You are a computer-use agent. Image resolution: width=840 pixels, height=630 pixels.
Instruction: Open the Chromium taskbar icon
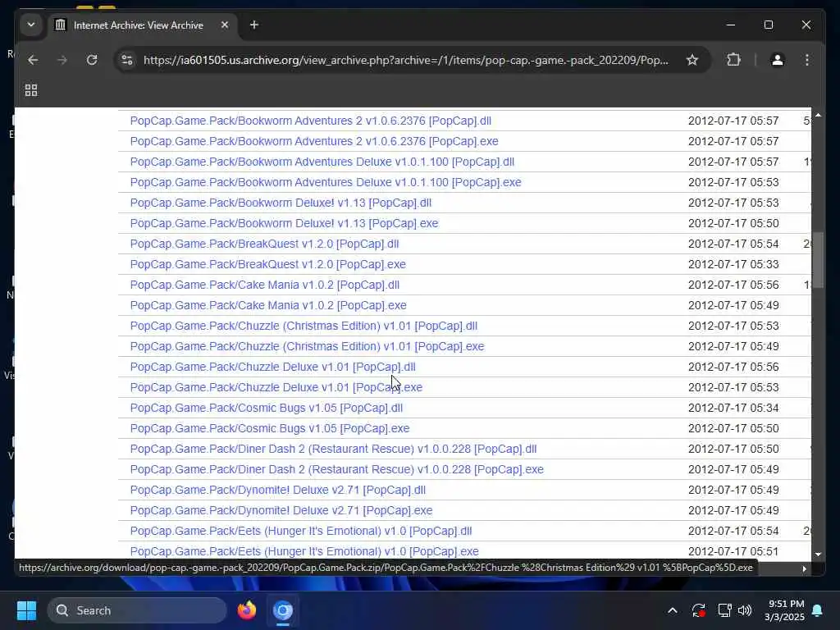tap(283, 610)
